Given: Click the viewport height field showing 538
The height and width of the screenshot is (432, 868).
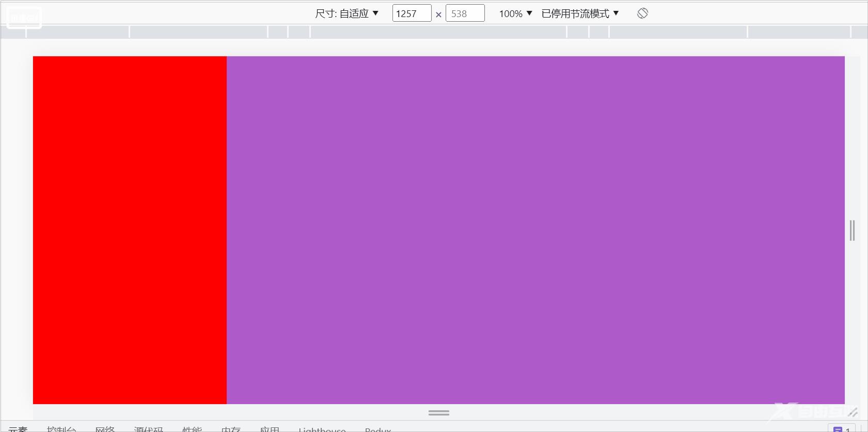Looking at the screenshot, I should click(465, 13).
